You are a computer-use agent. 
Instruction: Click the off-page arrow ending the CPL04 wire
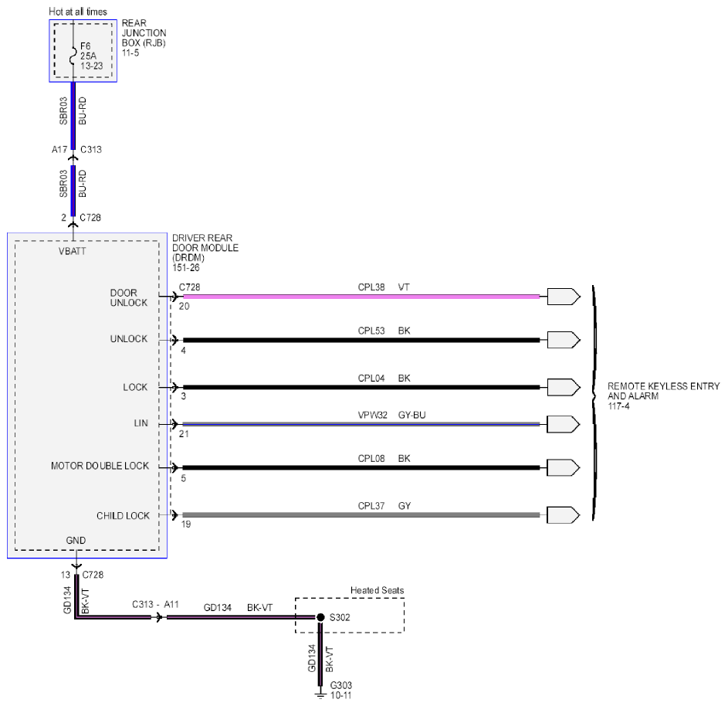pyautogui.click(x=564, y=387)
